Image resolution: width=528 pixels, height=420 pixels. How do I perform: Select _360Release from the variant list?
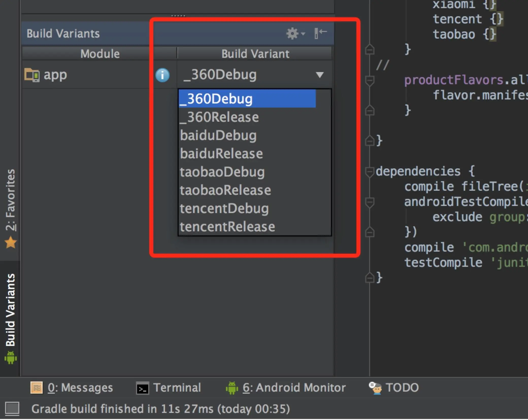coord(219,117)
